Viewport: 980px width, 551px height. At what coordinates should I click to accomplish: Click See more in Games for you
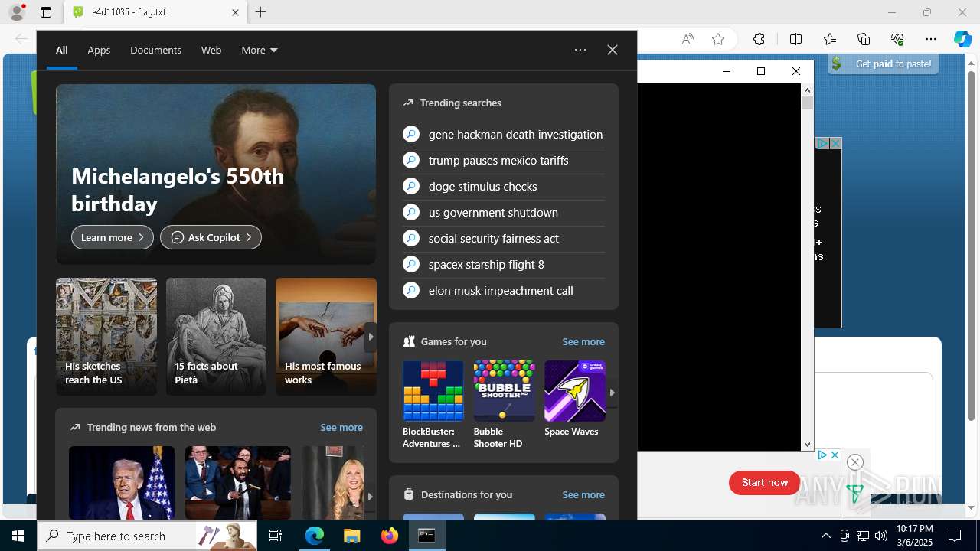click(x=583, y=341)
